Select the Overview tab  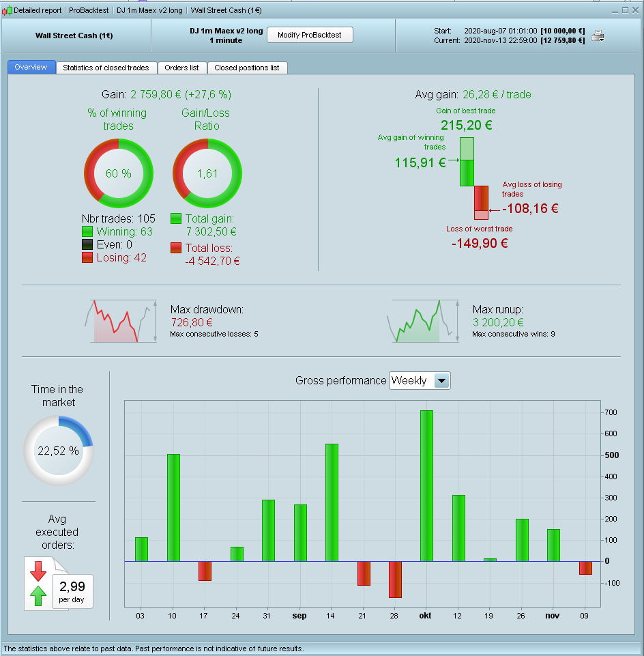31,68
